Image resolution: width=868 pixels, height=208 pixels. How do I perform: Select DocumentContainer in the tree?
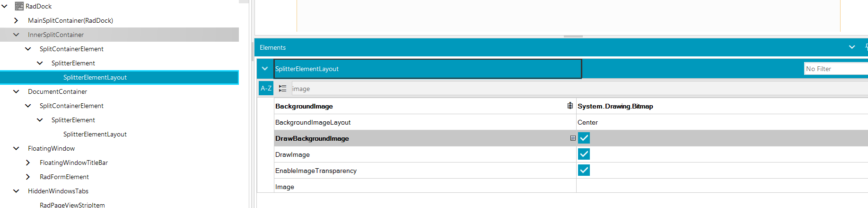pos(57,91)
